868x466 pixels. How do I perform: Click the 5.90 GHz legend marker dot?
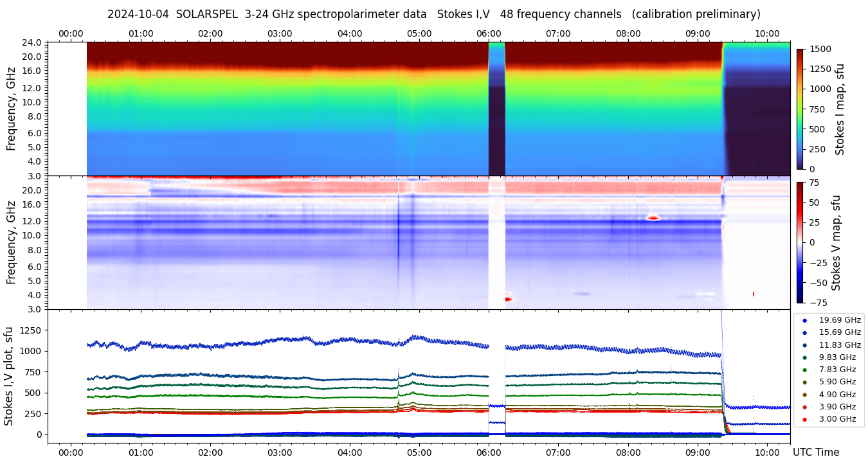804,382
